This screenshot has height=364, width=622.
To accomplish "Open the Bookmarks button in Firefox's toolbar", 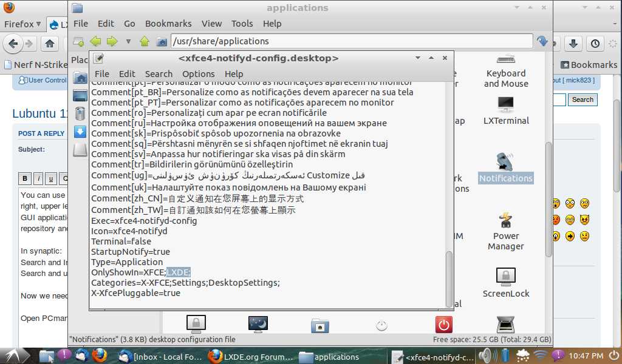I will pos(589,64).
